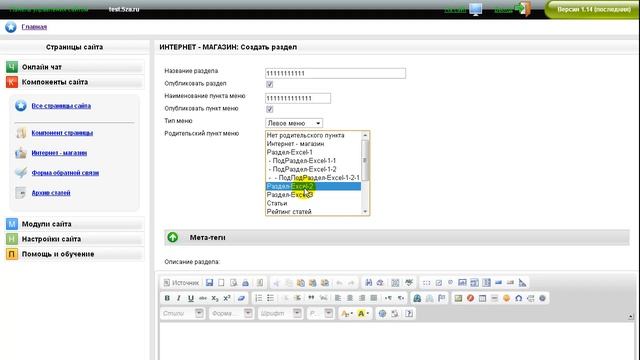The image size is (640, 360).
Task: Open the 'Тип меню' dropdown (Левое меню)
Action: [294, 123]
